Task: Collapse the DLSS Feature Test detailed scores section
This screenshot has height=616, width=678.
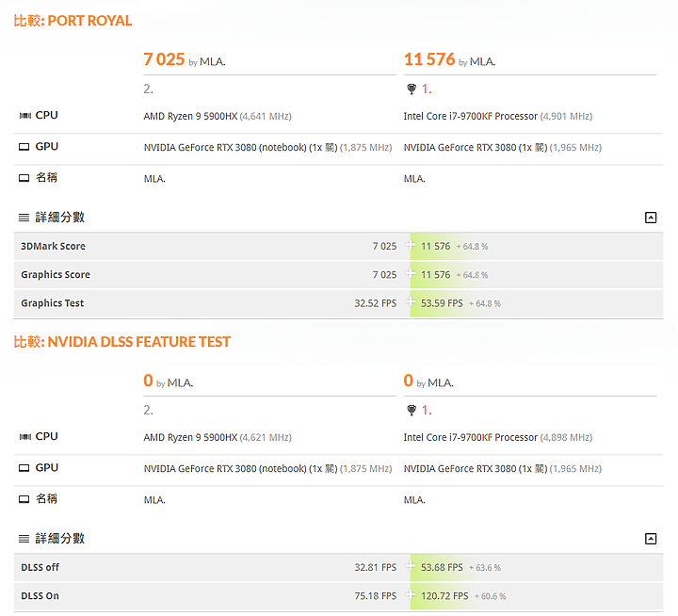Action: 651,539
